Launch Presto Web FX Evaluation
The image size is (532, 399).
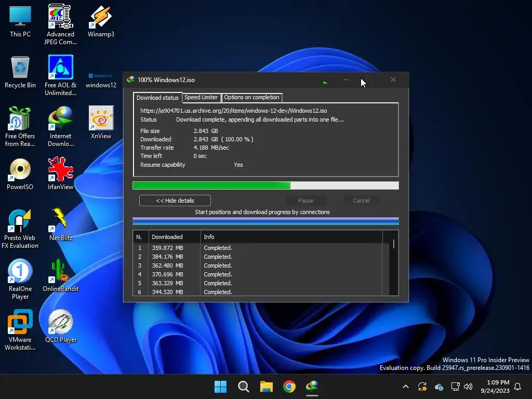tap(20, 229)
